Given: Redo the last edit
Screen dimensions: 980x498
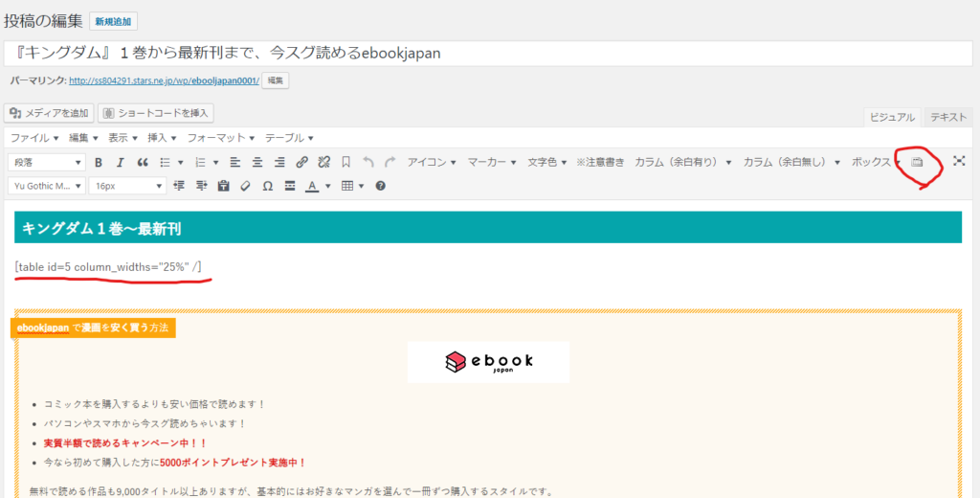Looking at the screenshot, I should [390, 163].
